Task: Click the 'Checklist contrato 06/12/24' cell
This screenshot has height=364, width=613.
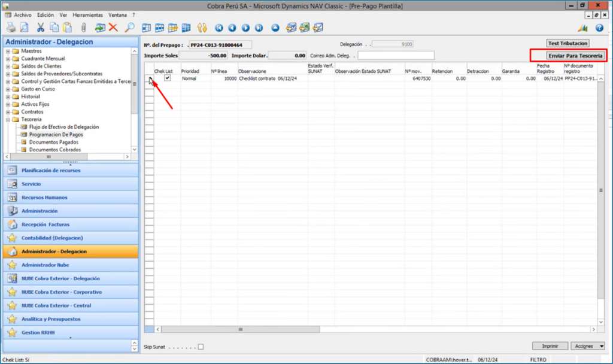Action: [272, 78]
